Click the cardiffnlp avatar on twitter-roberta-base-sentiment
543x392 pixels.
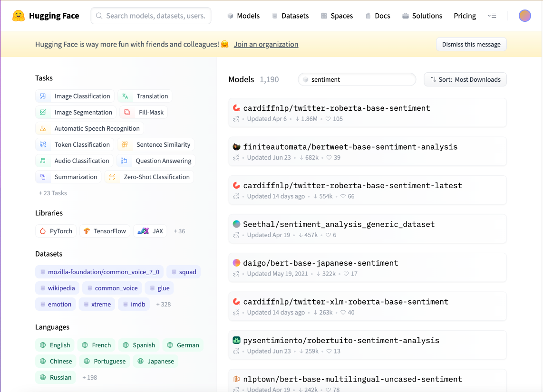[236, 108]
